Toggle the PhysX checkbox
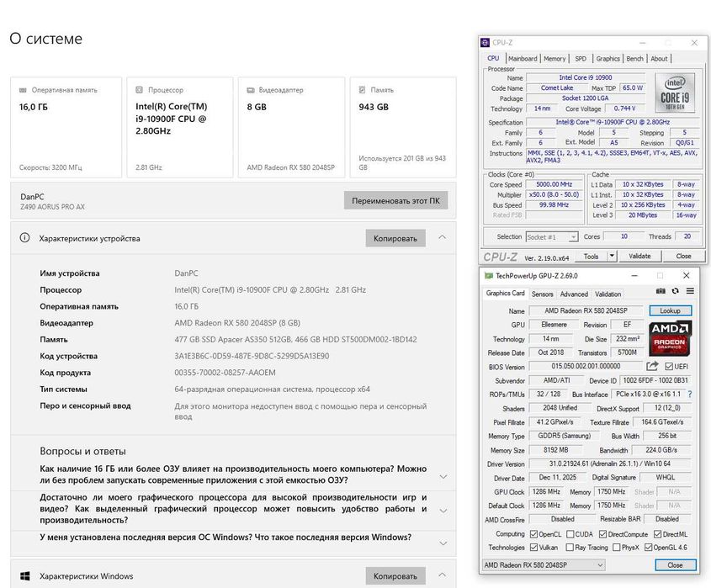The width and height of the screenshot is (711, 588). (x=616, y=547)
